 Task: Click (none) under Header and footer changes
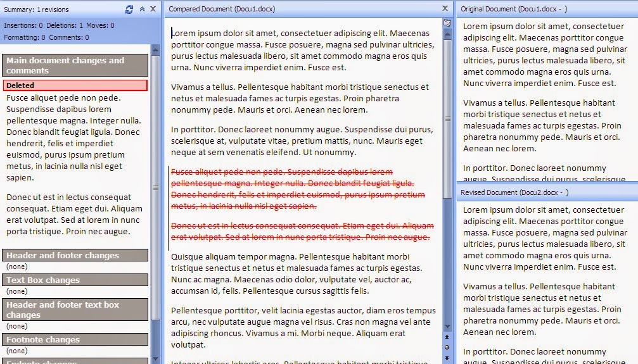click(17, 267)
